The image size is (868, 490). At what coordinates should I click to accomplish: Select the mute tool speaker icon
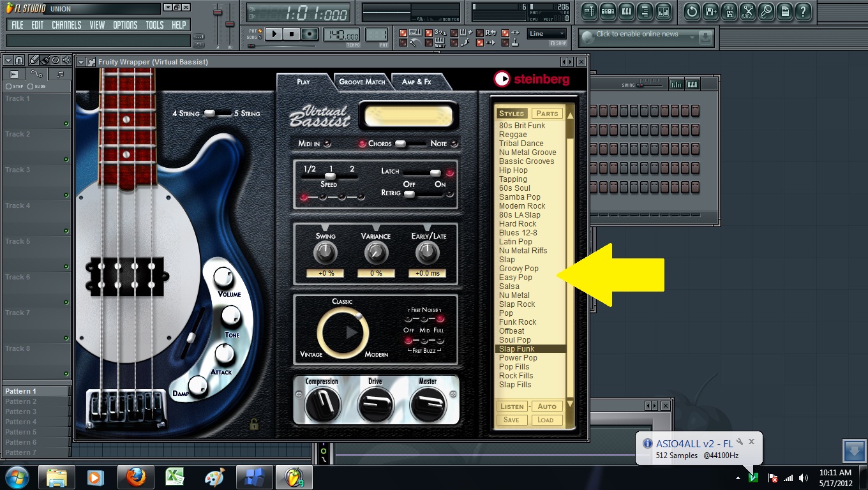[66, 60]
